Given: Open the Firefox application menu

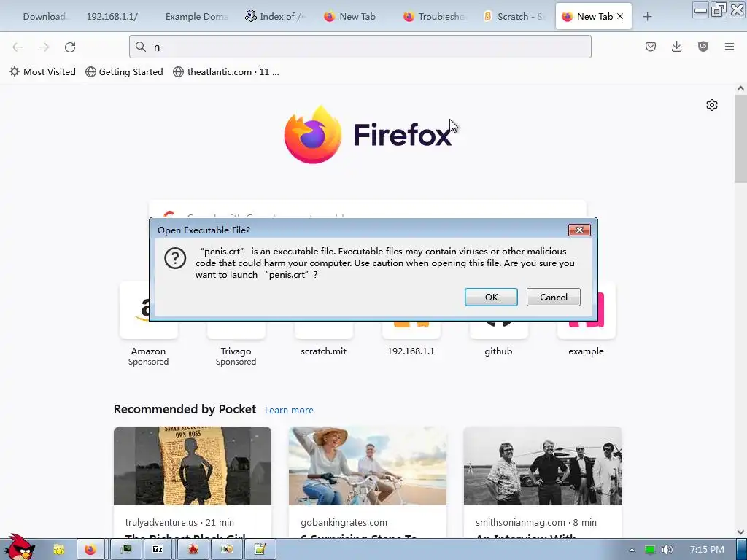Looking at the screenshot, I should pos(729,47).
